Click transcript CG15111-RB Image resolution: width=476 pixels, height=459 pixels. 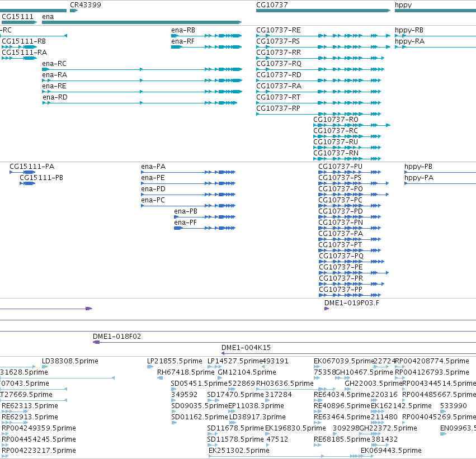coord(19,47)
